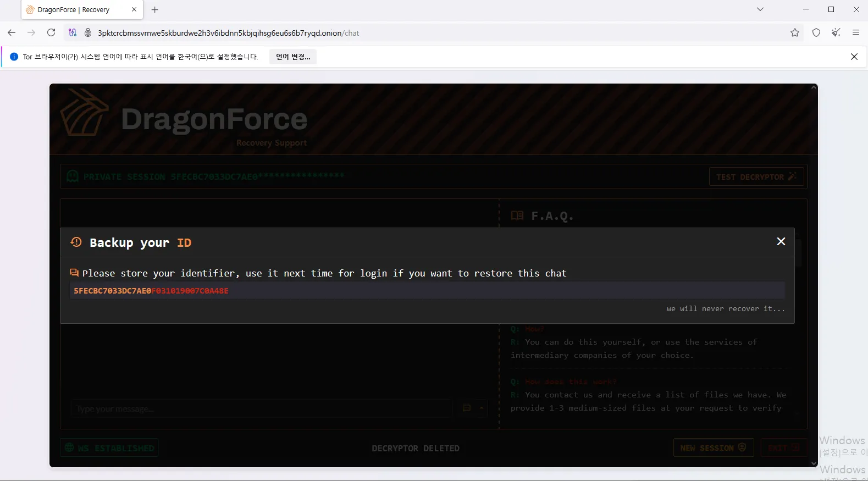
Task: Click the attachment icon next to message box
Action: point(467,408)
